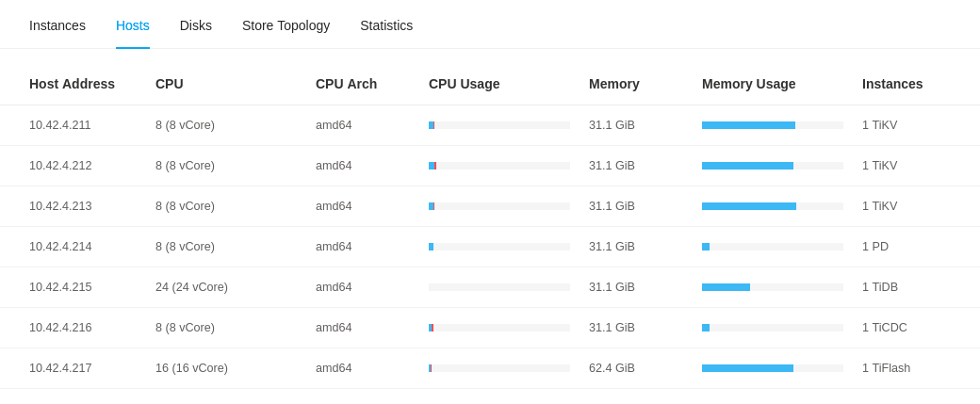This screenshot has height=404, width=980.
Task: Select the Hosts tab
Action: (x=133, y=25)
